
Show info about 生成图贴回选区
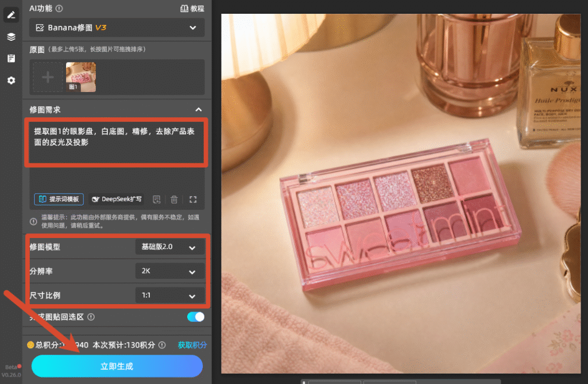(91, 317)
